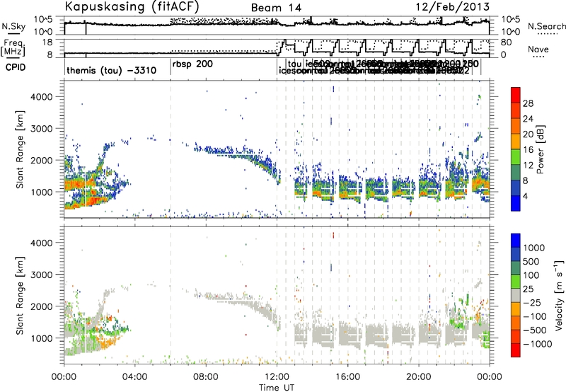Click the "16:00" time tick label
The image size is (566, 392).
point(347,377)
